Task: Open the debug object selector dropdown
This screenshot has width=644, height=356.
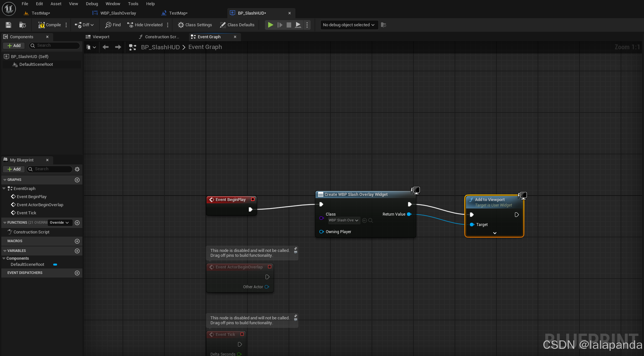Action: coord(349,25)
